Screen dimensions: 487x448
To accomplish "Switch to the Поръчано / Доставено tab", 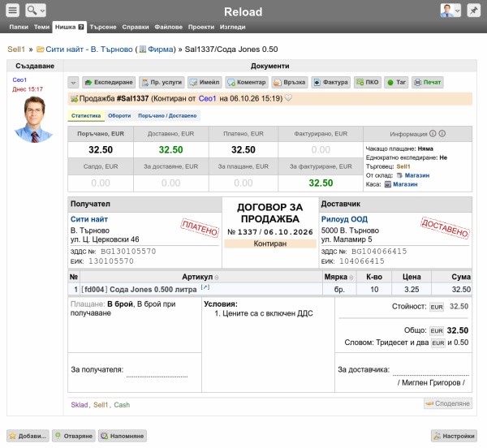I will tap(167, 116).
